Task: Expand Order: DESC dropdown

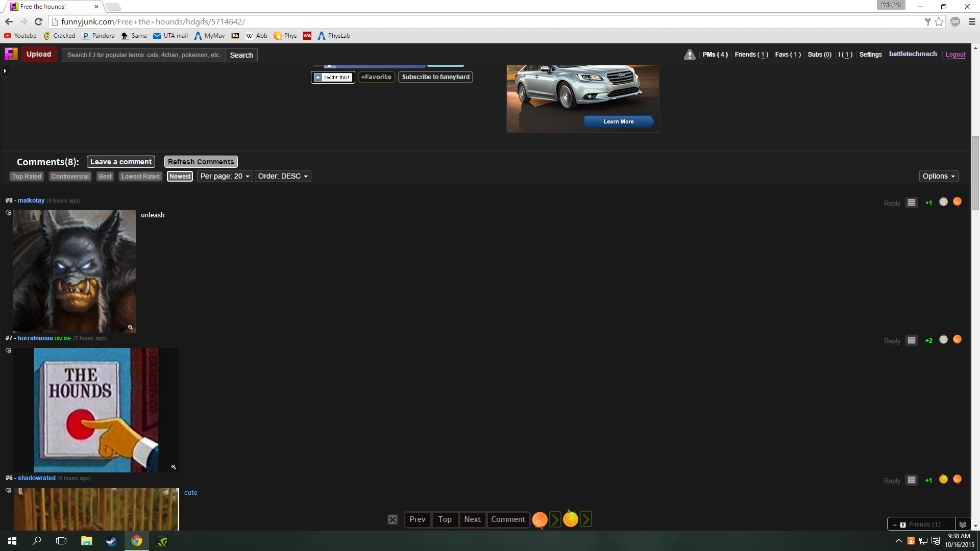Action: 283,176
